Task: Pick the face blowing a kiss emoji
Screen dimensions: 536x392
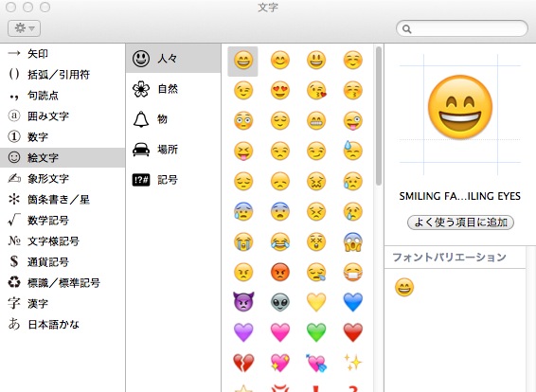Action: pos(316,91)
